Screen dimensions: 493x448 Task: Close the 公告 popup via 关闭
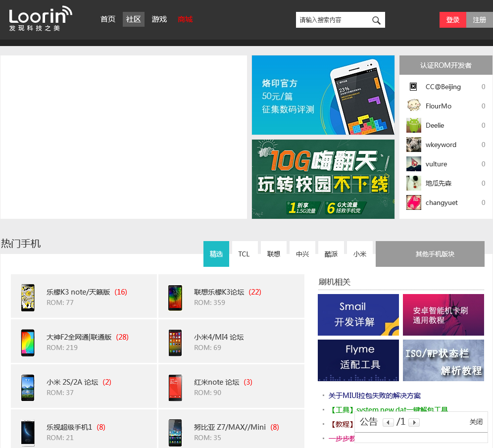(476, 422)
